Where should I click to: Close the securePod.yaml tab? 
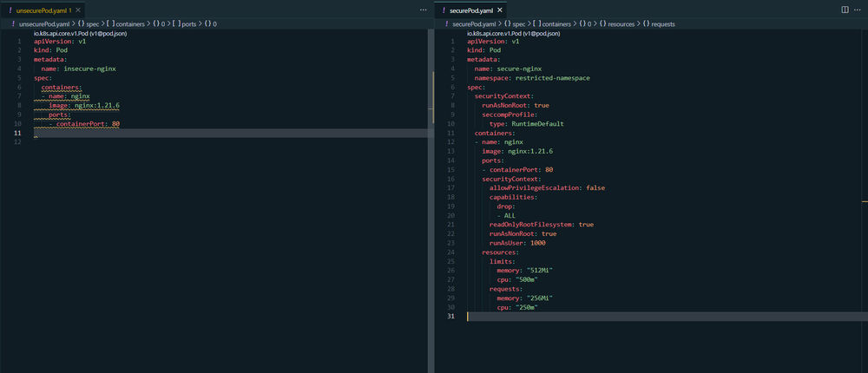500,10
